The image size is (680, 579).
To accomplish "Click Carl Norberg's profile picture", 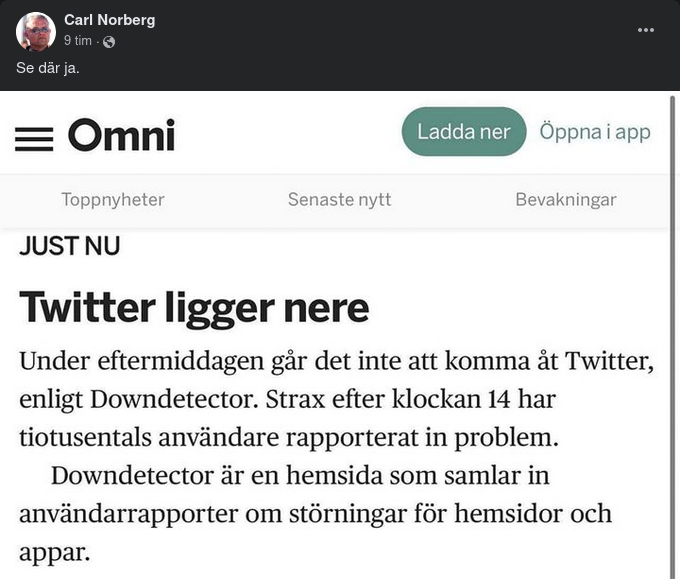I will coord(36,31).
